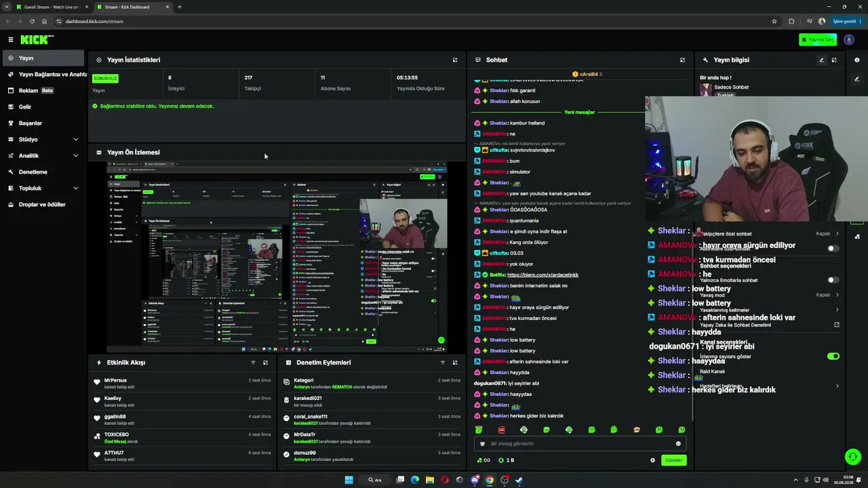
Task: Open Reklam Beta sidebar item
Action: pyautogui.click(x=44, y=91)
